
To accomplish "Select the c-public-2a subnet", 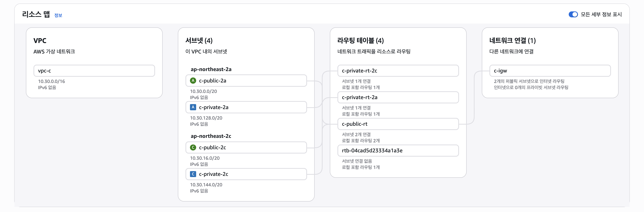I will click(x=246, y=81).
